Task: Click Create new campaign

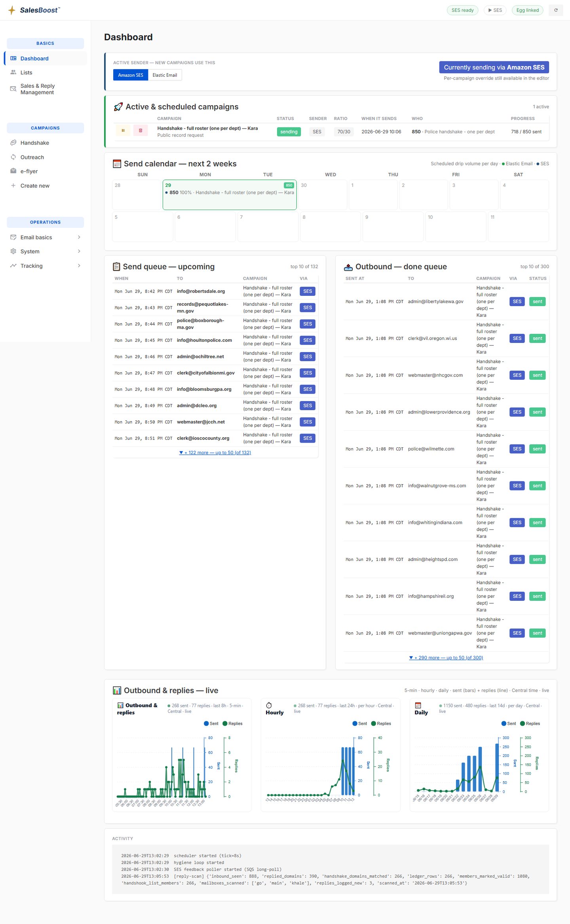Action: (46, 186)
